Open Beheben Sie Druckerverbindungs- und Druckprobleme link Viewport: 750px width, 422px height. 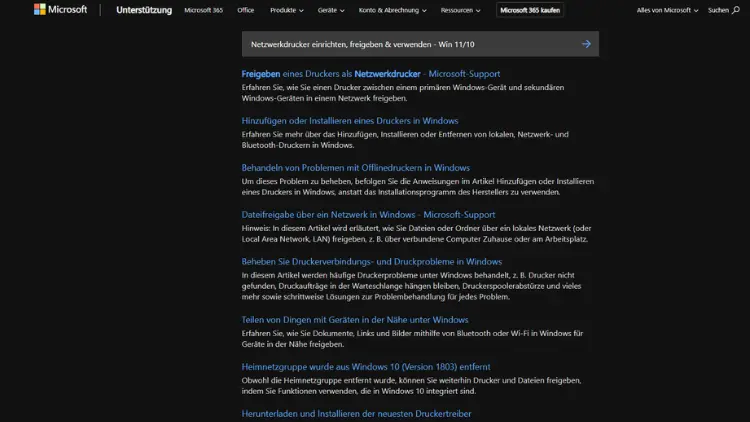(372, 261)
